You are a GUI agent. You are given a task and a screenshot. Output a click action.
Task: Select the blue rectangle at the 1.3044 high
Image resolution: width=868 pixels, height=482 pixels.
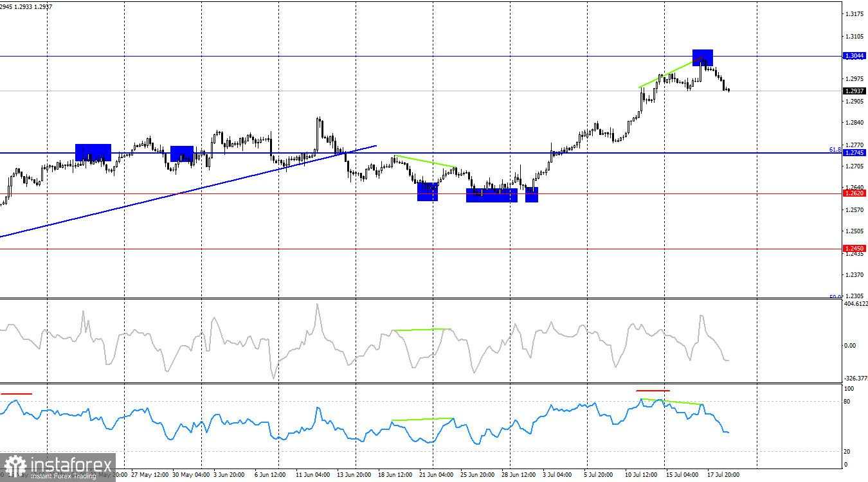(703, 57)
